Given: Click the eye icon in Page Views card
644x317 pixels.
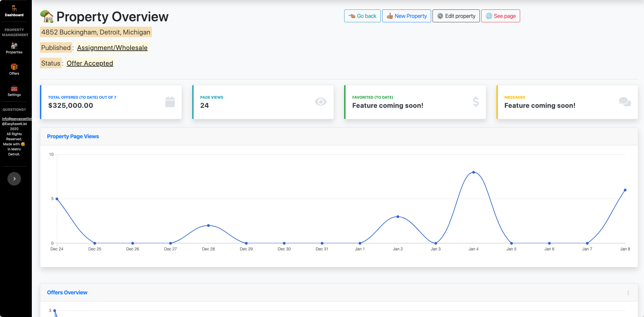Looking at the screenshot, I should (x=320, y=102).
